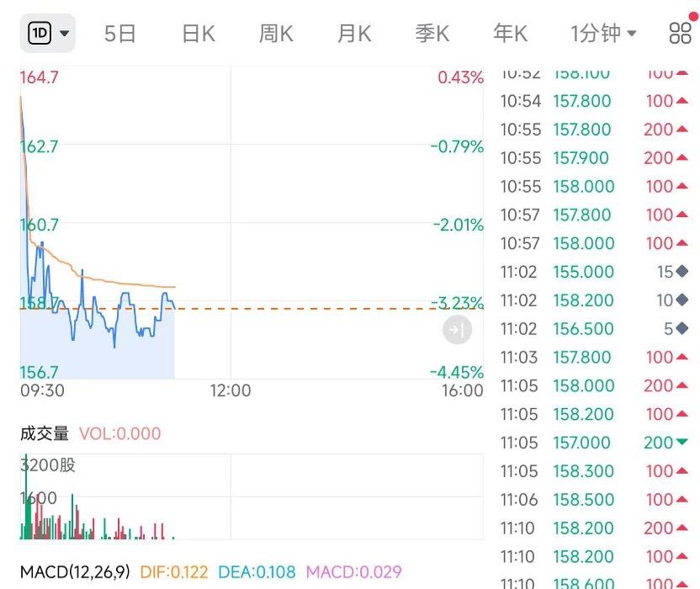Click the MACD(12,26,9) indicator label
700x589 pixels.
(x=75, y=572)
